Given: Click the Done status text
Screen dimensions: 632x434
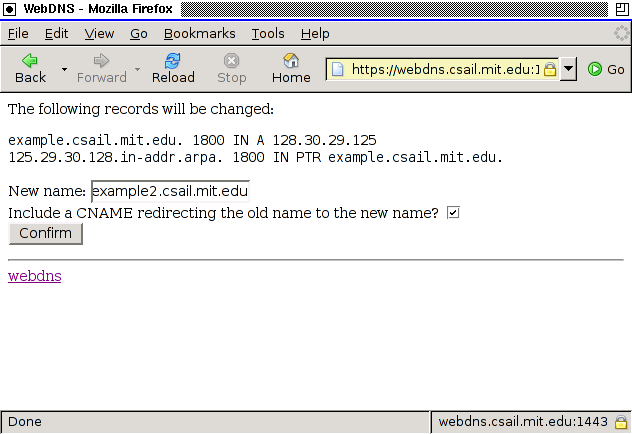Looking at the screenshot, I should click(25, 422).
